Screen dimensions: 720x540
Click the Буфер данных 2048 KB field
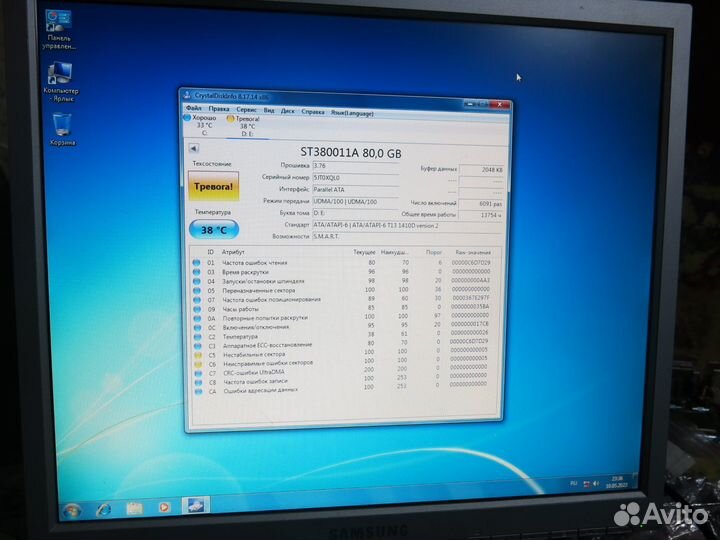click(481, 169)
